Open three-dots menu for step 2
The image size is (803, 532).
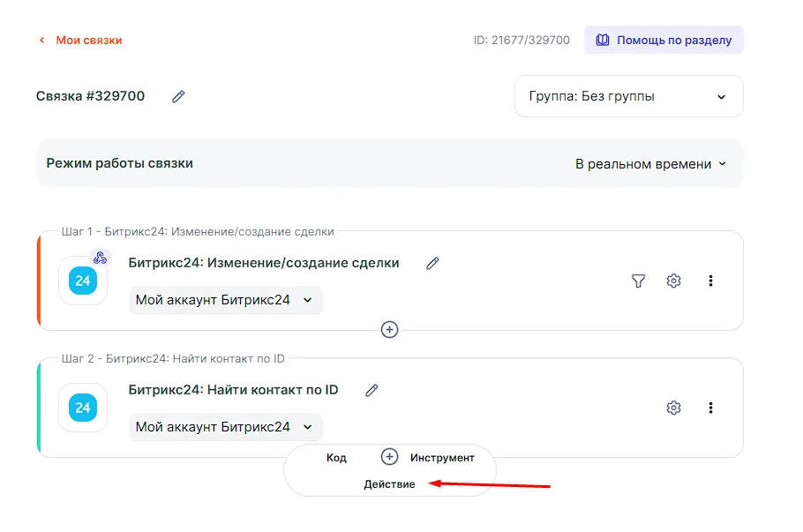710,408
